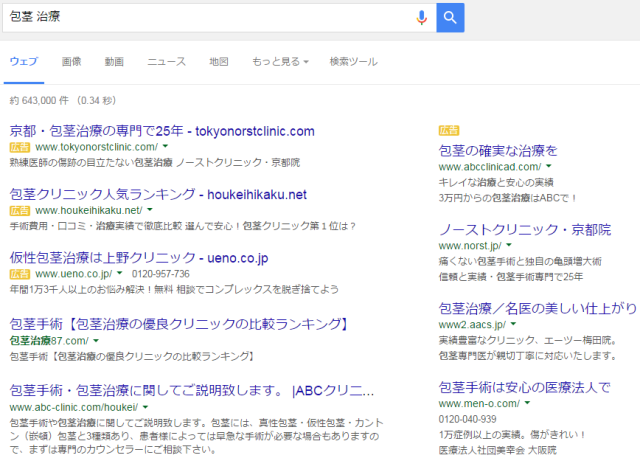
Task: Open the houkeihikaku.net ranking headline link
Action: pyautogui.click(x=158, y=194)
